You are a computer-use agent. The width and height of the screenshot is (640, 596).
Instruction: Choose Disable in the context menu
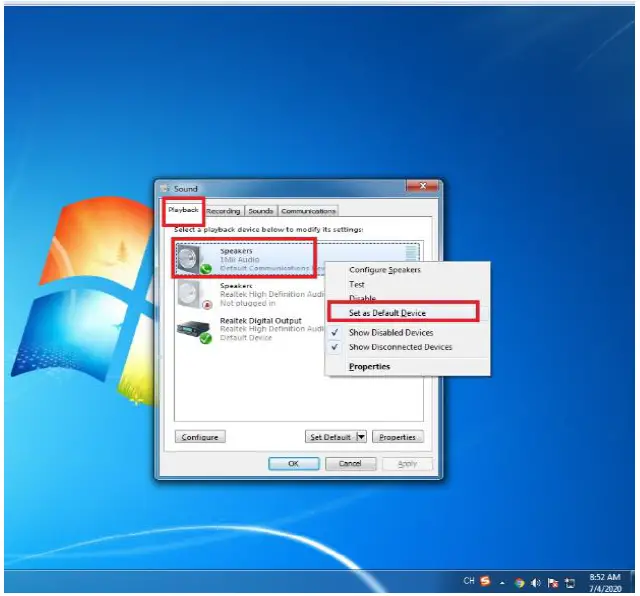click(408, 298)
